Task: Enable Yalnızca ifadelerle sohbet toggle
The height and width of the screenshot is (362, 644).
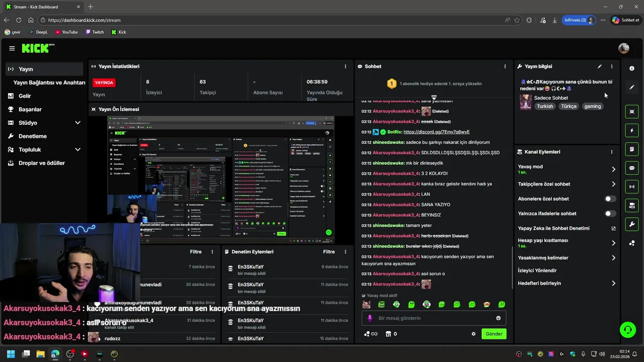Action: [610, 214]
